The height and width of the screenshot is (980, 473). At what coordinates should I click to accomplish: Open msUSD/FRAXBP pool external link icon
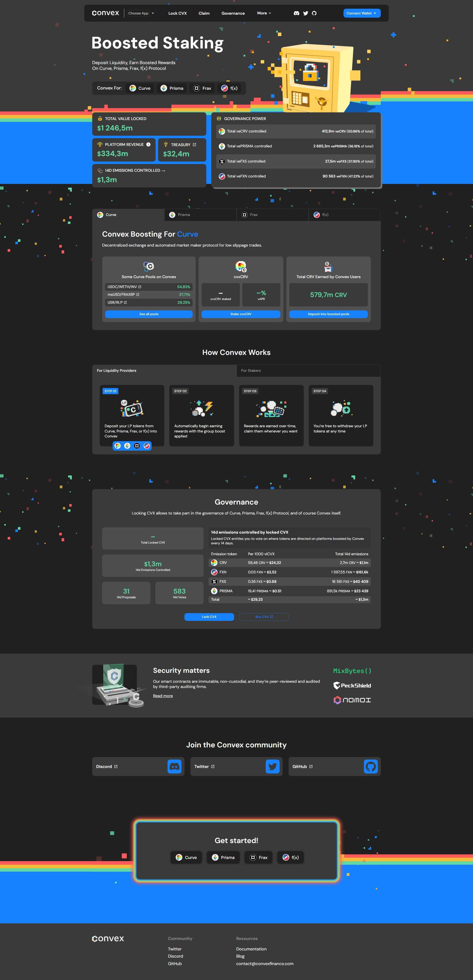pos(138,295)
